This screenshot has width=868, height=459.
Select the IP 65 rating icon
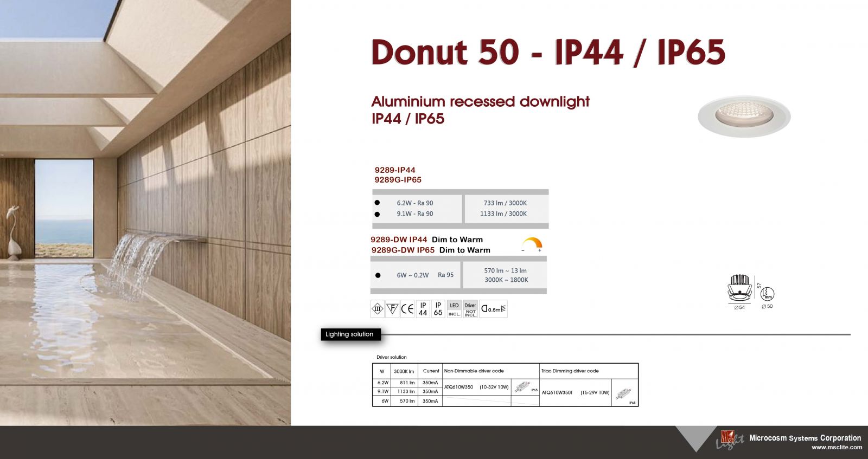tap(438, 309)
